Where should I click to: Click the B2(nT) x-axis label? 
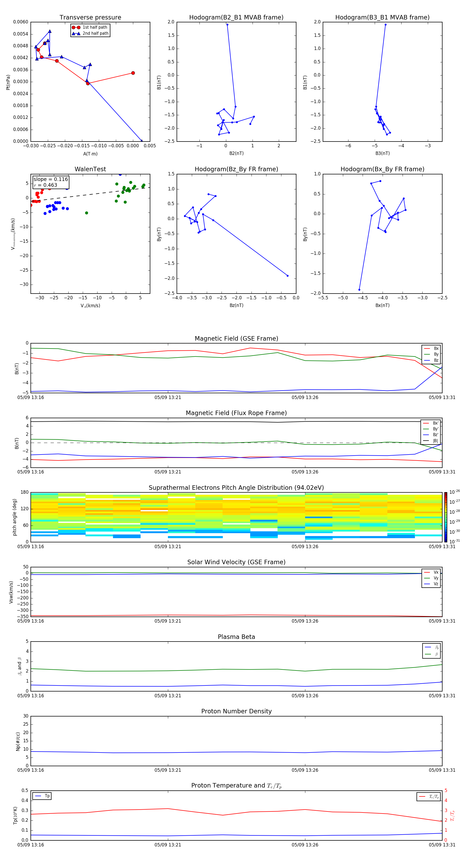click(x=236, y=153)
